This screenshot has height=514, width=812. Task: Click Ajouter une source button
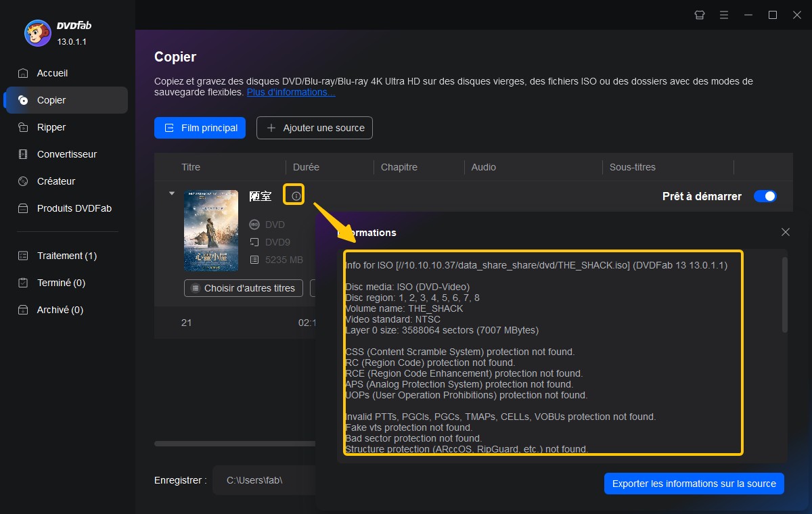click(x=315, y=128)
